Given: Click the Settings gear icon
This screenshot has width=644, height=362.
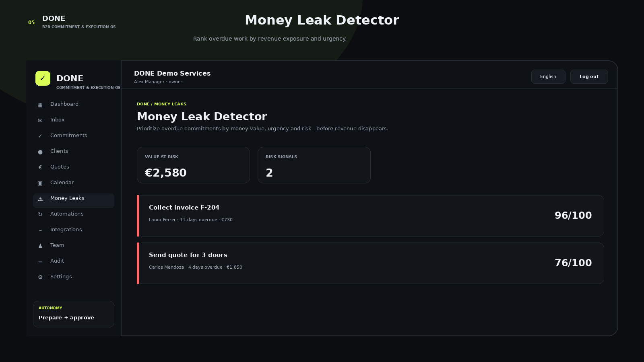Looking at the screenshot, I should coord(40,277).
